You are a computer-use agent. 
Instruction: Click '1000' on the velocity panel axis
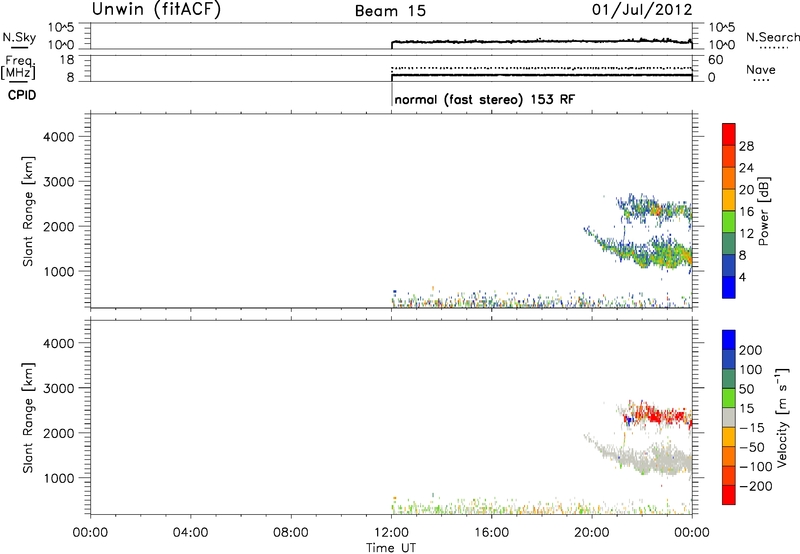pos(59,478)
